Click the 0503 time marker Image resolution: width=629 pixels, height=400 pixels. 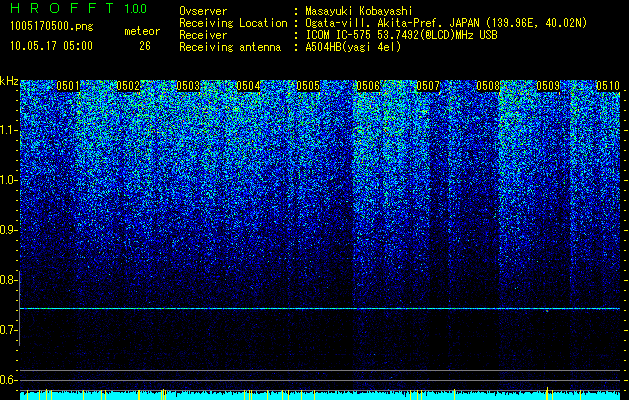pyautogui.click(x=188, y=86)
